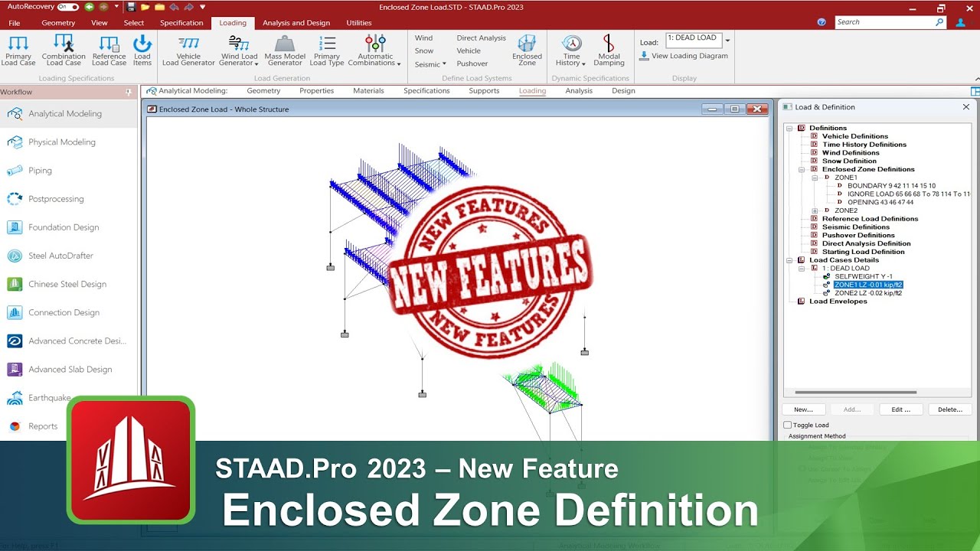Image resolution: width=980 pixels, height=551 pixels.
Task: Click View Loading Diagram
Action: point(684,56)
